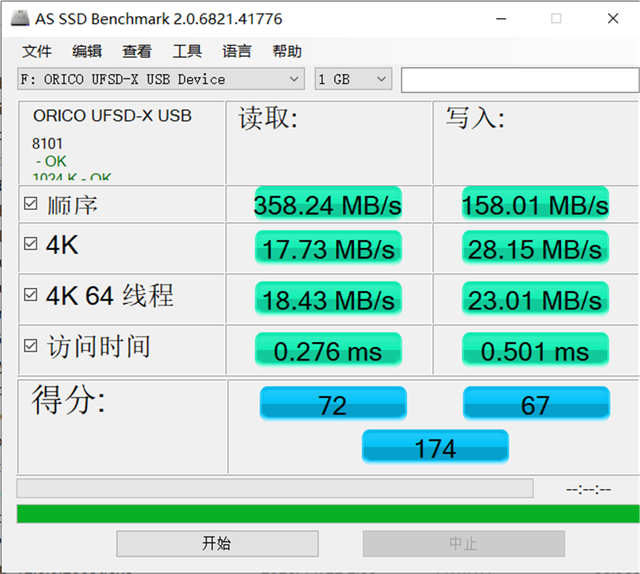Viewport: 640px width, 574px height.
Task: Click the 158.01 MB/s sequential write result
Action: (x=535, y=204)
